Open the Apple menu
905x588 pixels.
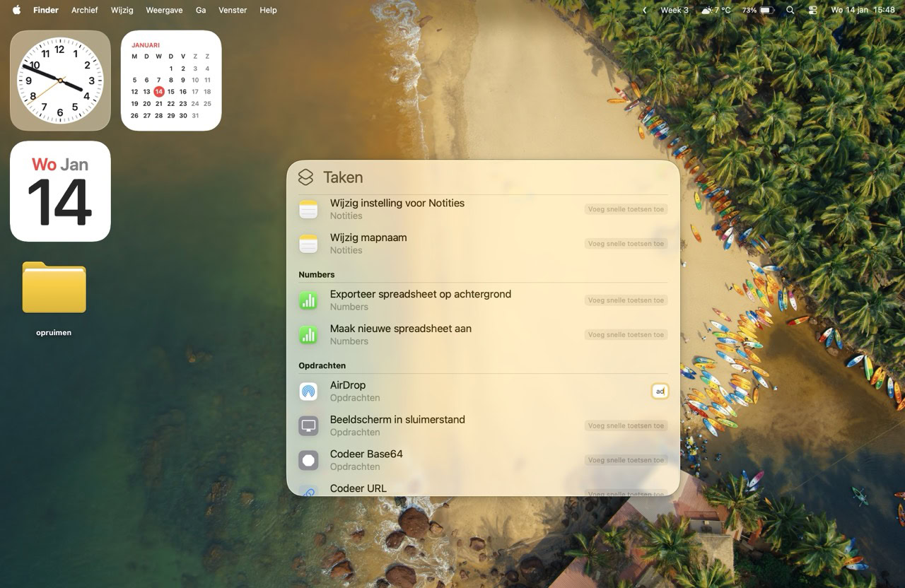pos(16,11)
